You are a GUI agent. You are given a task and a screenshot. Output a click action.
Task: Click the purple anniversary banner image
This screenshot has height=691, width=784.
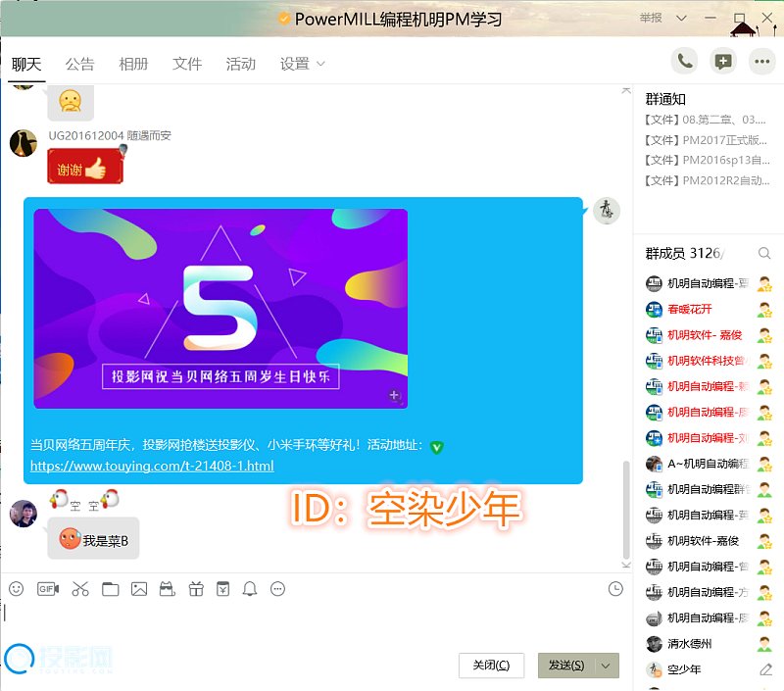(220, 308)
